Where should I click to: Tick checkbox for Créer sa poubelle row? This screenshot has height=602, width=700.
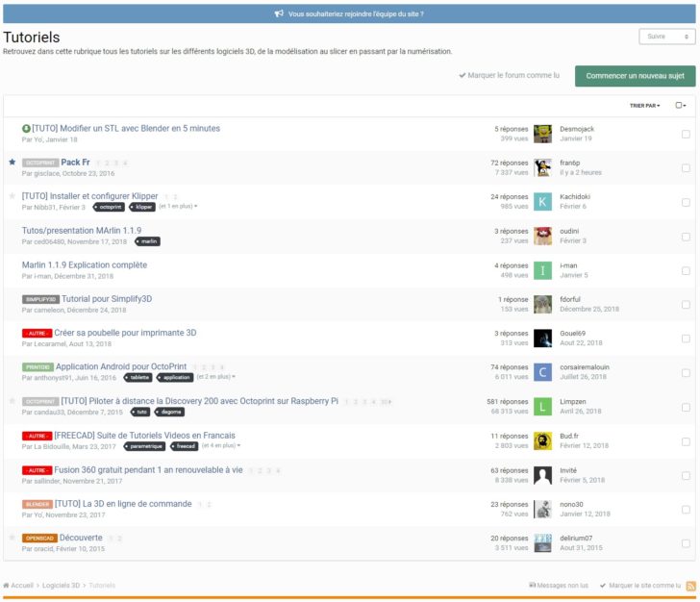point(686,339)
